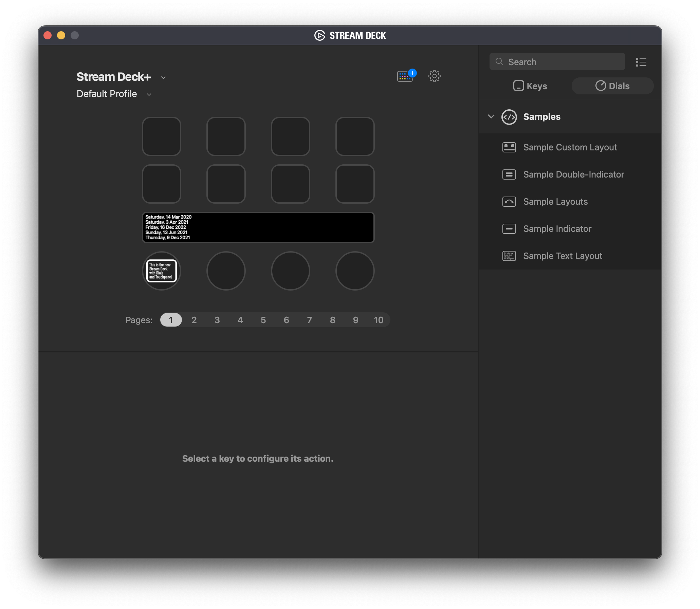Open Sample Custom Layout panel

[x=569, y=146]
